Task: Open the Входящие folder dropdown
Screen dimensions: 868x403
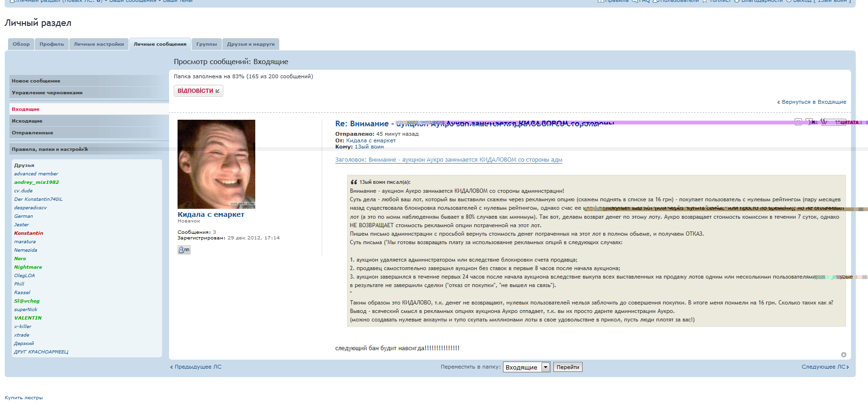Action: click(x=545, y=367)
